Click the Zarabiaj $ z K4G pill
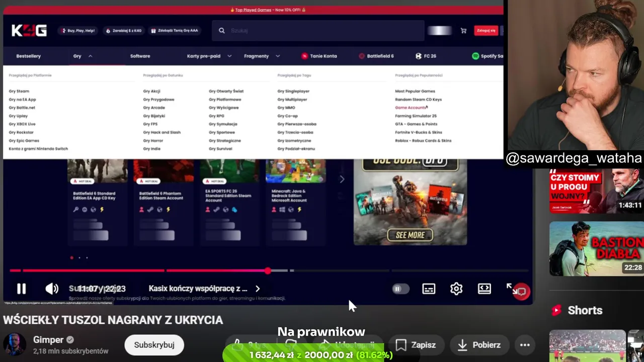The height and width of the screenshot is (362, 644). pos(124,31)
